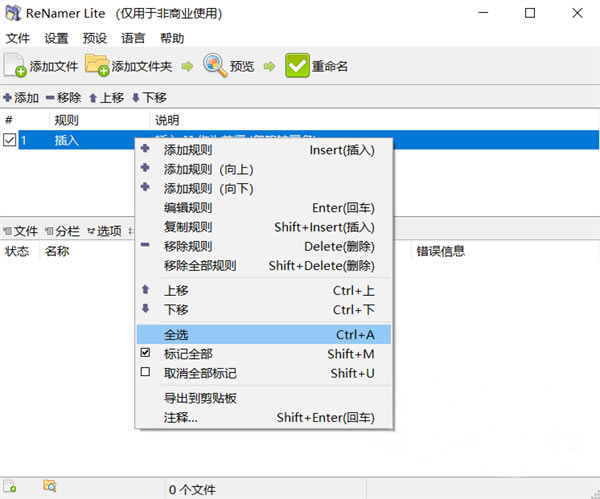
Task: Minimize the ReNamer Lite window
Action: click(x=483, y=13)
